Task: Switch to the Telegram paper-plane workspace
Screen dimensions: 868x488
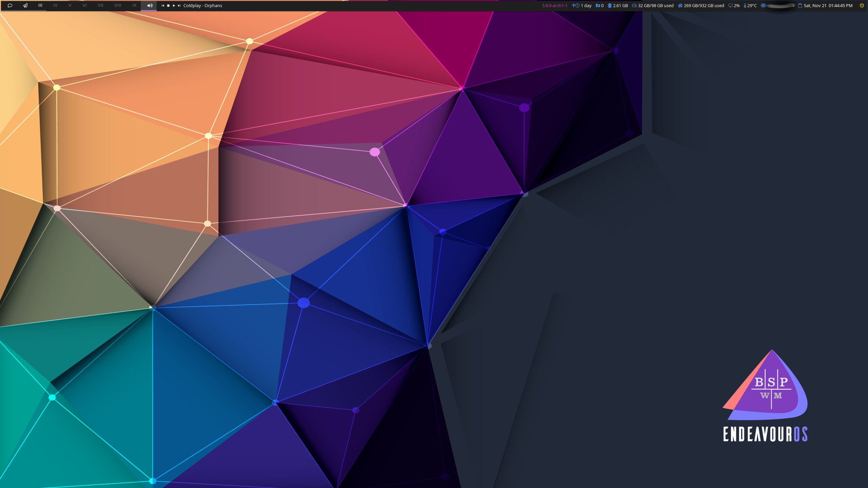Action: pyautogui.click(x=25, y=5)
